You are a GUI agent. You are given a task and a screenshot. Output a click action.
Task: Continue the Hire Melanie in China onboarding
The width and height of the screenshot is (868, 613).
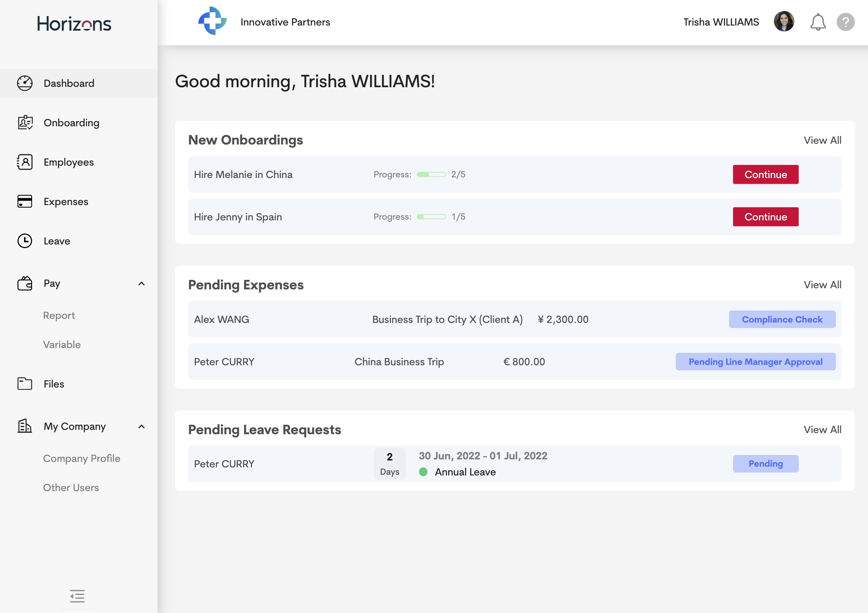765,174
